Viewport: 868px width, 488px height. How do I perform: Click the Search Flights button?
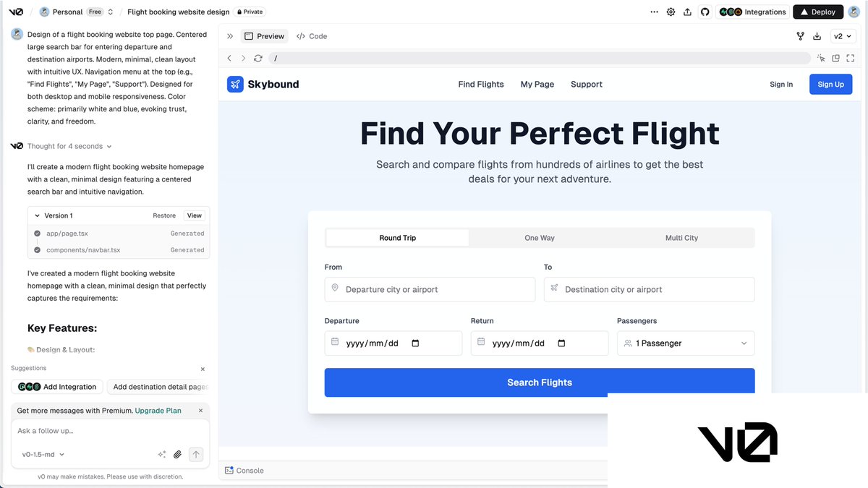click(x=540, y=382)
